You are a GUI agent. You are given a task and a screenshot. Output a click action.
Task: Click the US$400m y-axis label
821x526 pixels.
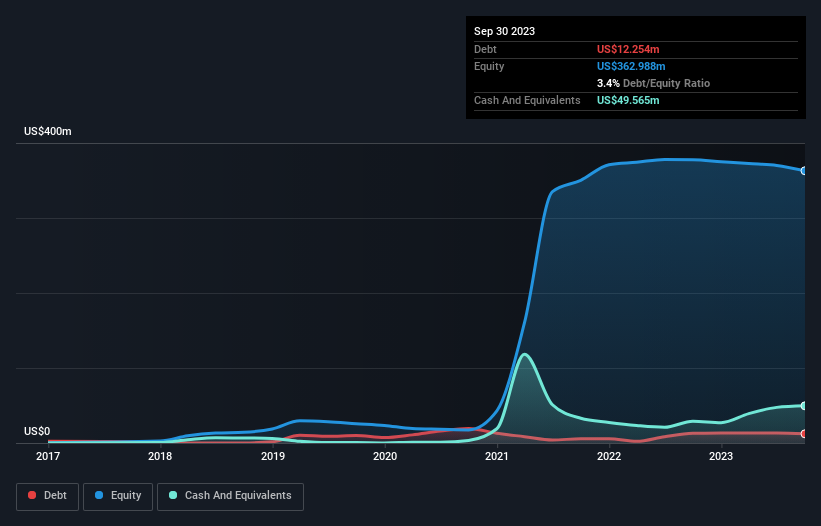click(48, 131)
